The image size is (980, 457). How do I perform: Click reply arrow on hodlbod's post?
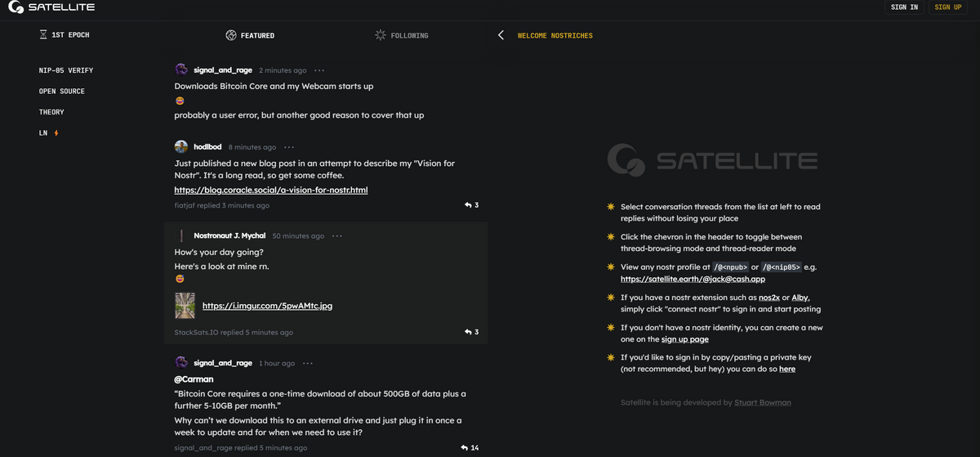click(468, 205)
